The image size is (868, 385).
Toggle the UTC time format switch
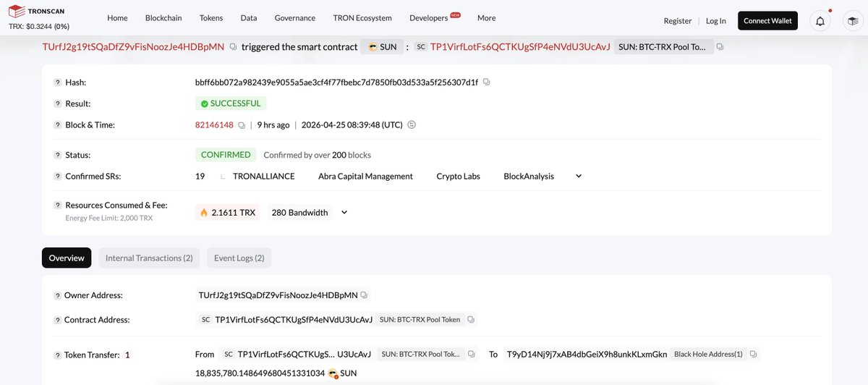(x=412, y=125)
